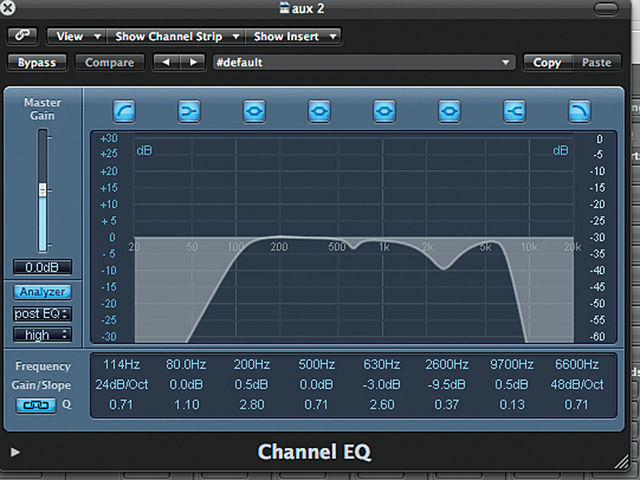Click the Copy button
The image size is (640, 480).
point(548,62)
